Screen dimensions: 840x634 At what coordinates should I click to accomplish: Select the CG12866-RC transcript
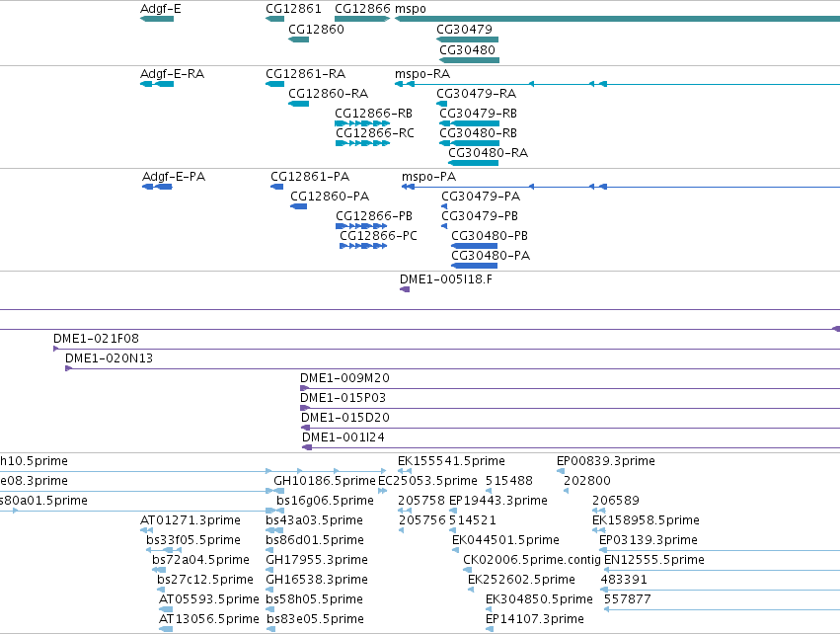click(x=362, y=143)
